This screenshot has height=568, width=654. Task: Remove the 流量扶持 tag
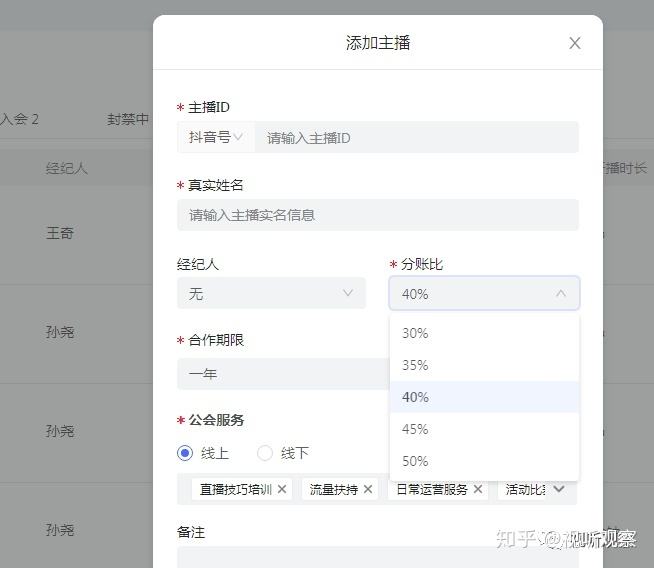[368, 489]
